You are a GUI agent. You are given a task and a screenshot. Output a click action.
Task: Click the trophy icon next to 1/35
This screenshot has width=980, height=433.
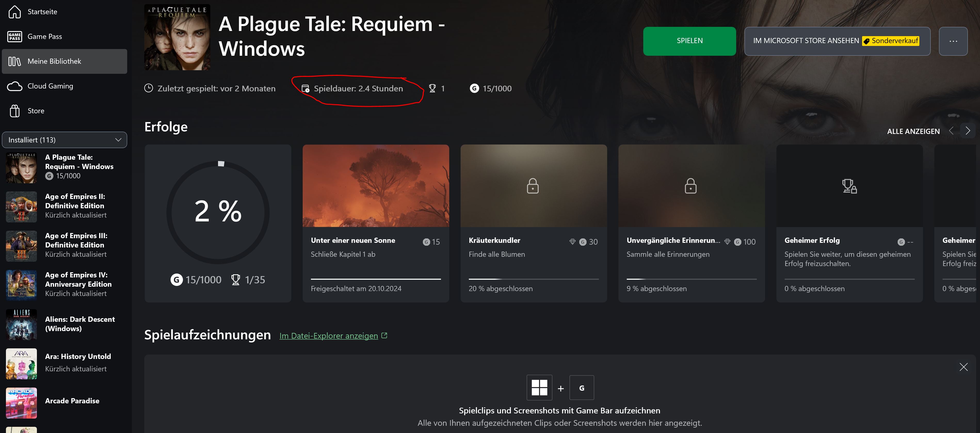236,280
